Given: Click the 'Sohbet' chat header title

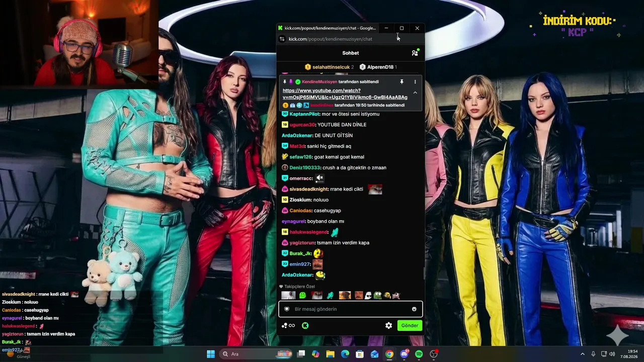Looking at the screenshot, I should coord(351,53).
